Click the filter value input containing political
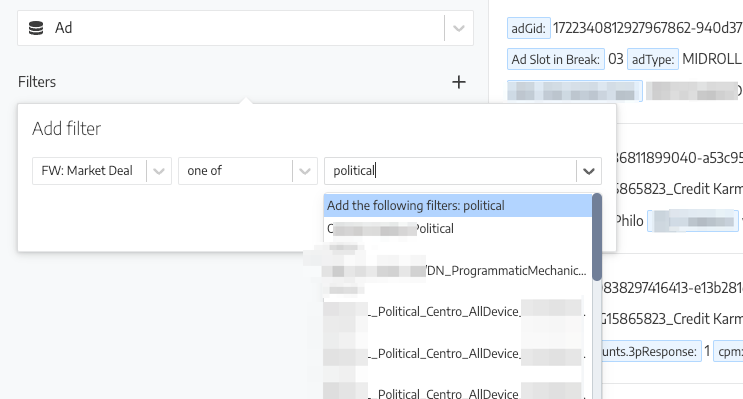743x399 pixels. (450, 171)
